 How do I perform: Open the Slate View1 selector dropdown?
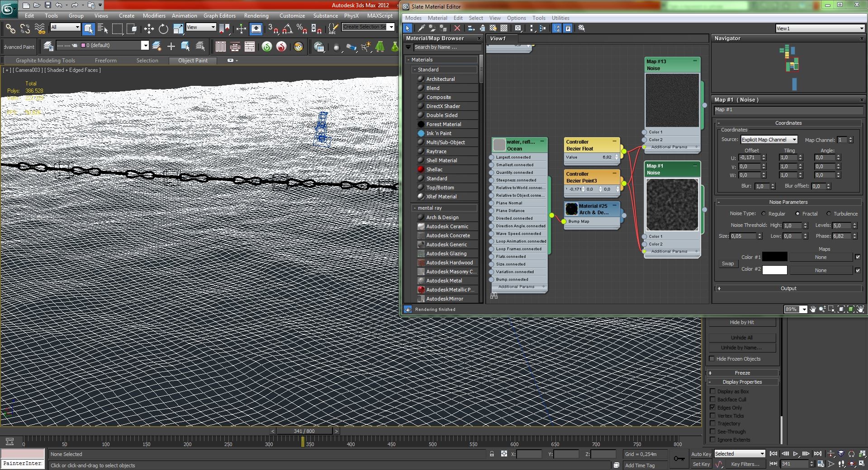[820, 28]
